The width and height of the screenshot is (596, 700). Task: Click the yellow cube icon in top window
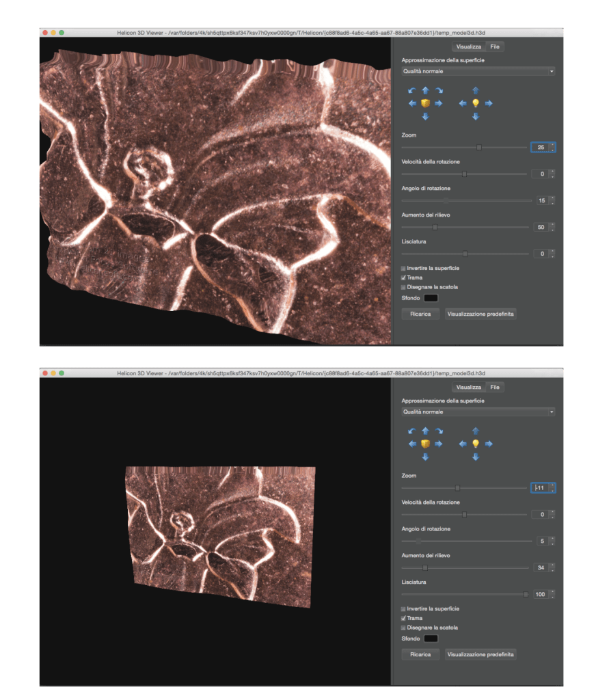[425, 103]
